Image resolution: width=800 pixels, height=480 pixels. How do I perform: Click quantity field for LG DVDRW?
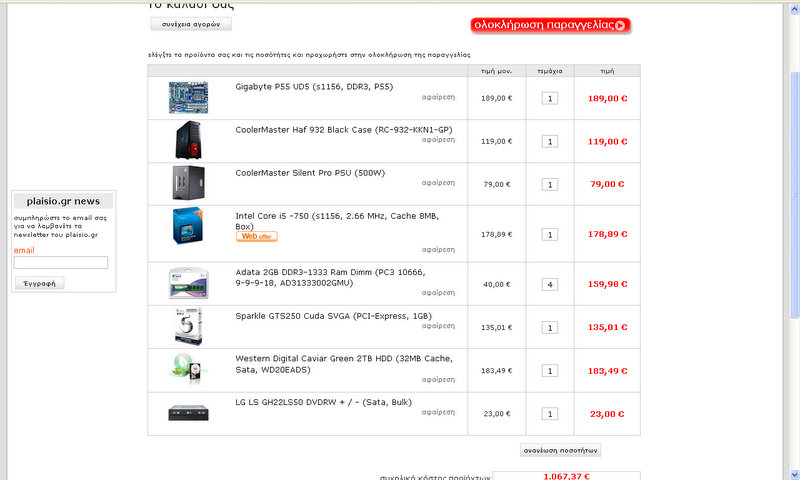coord(550,414)
